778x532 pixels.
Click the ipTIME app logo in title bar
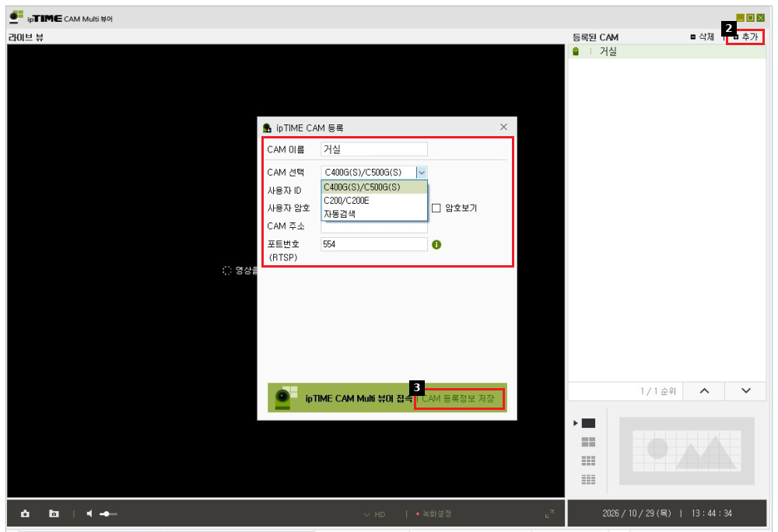click(x=16, y=17)
